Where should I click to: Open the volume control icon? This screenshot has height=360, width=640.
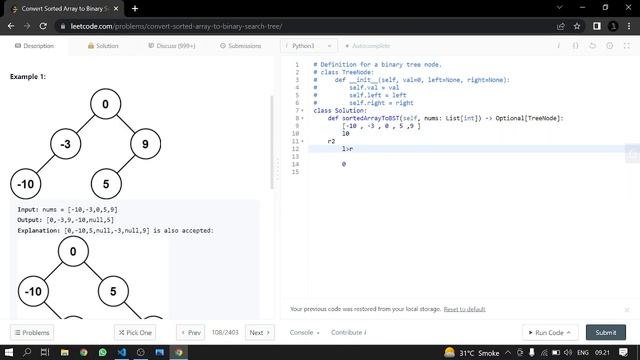coord(568,352)
